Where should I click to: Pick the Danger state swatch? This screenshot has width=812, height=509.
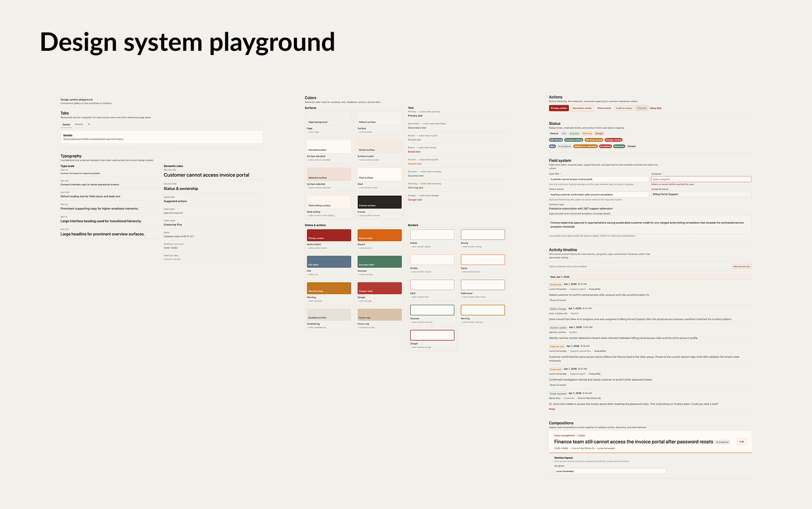[x=380, y=288]
